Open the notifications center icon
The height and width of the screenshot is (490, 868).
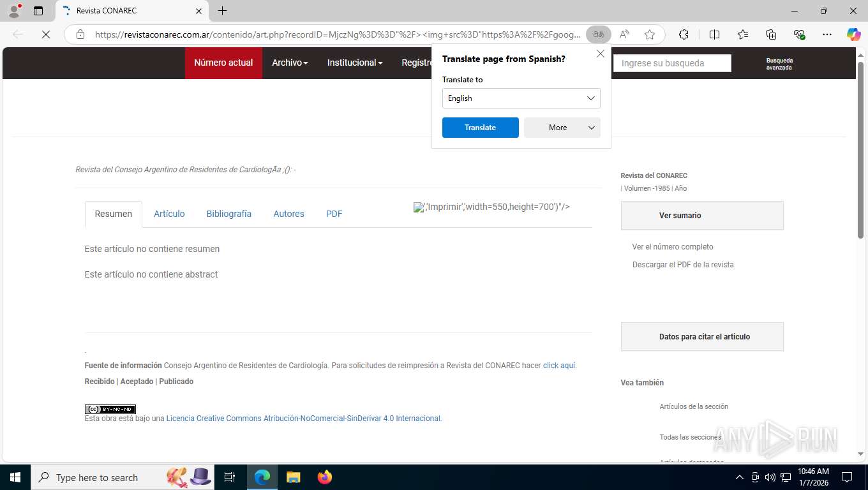point(847,477)
